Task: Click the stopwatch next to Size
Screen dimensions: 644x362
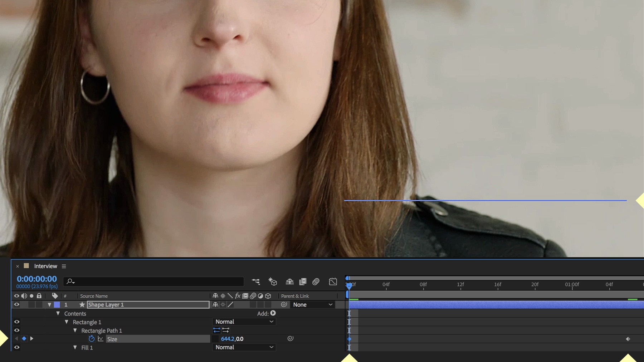Action: [x=92, y=339]
